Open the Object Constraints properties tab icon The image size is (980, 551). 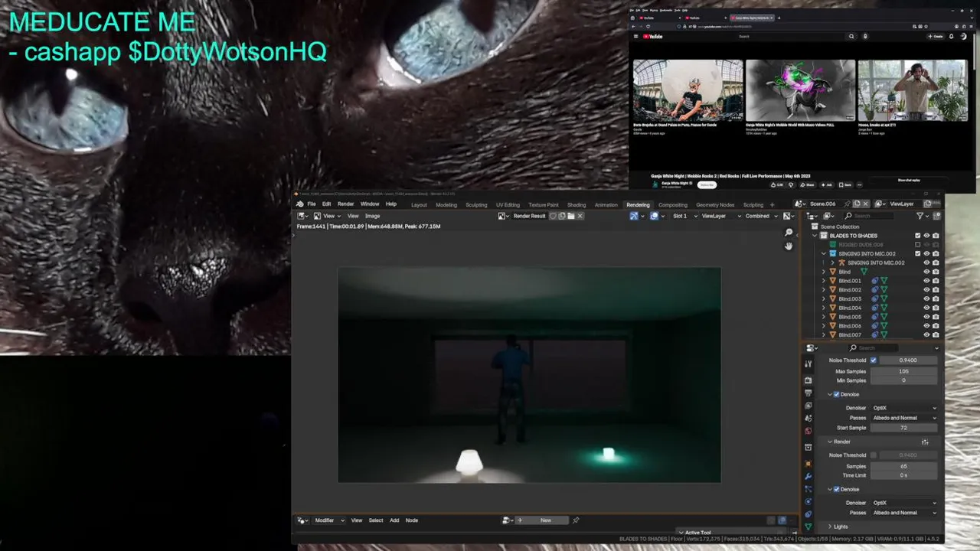tap(808, 514)
